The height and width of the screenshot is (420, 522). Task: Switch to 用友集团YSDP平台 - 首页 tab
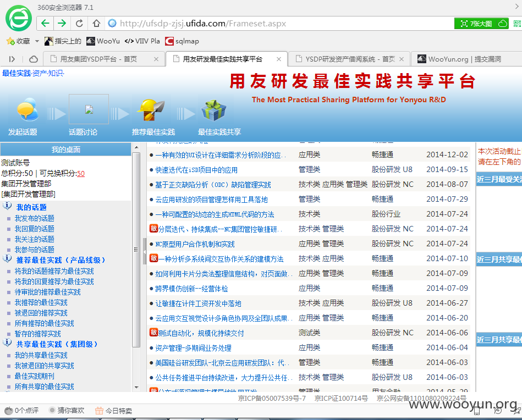tap(98, 59)
